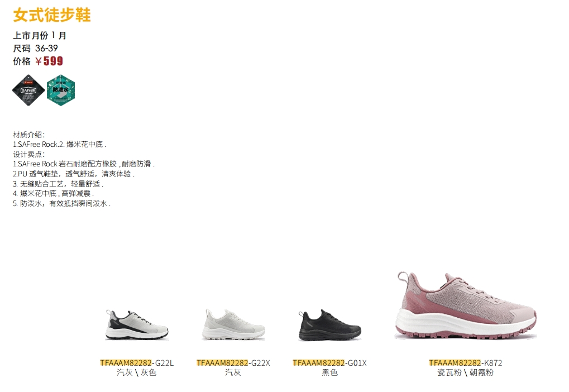
Task: Click product code TFAAAM82282-G01X
Action: [x=329, y=362]
